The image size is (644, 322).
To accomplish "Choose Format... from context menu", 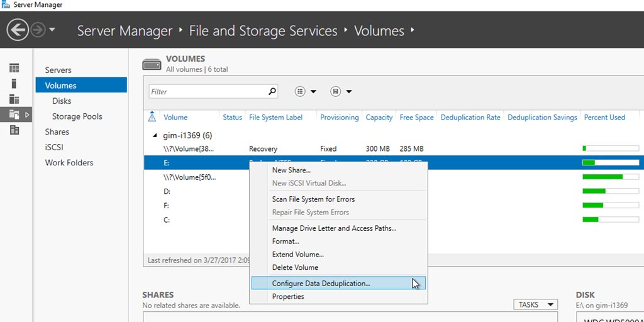I will 338,241.
